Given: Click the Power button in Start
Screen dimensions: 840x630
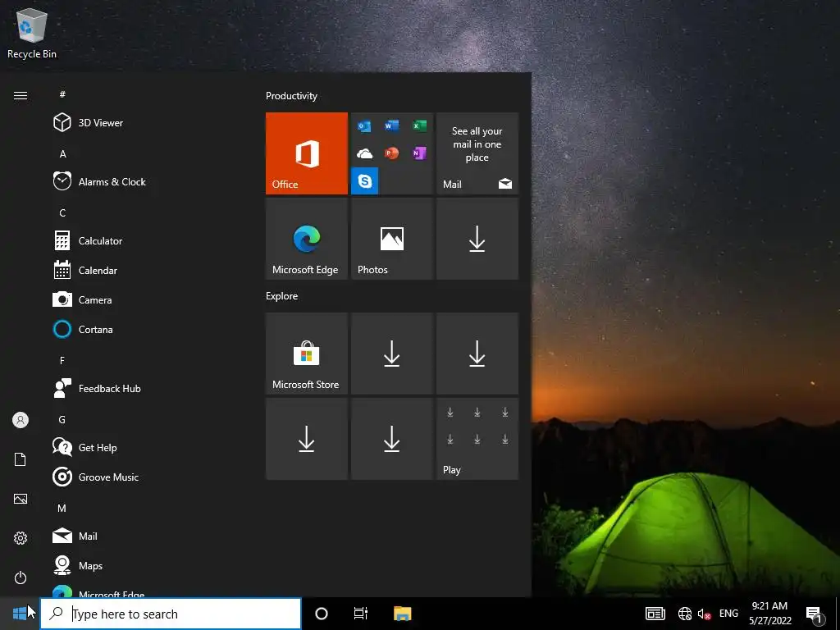Looking at the screenshot, I should [21, 577].
